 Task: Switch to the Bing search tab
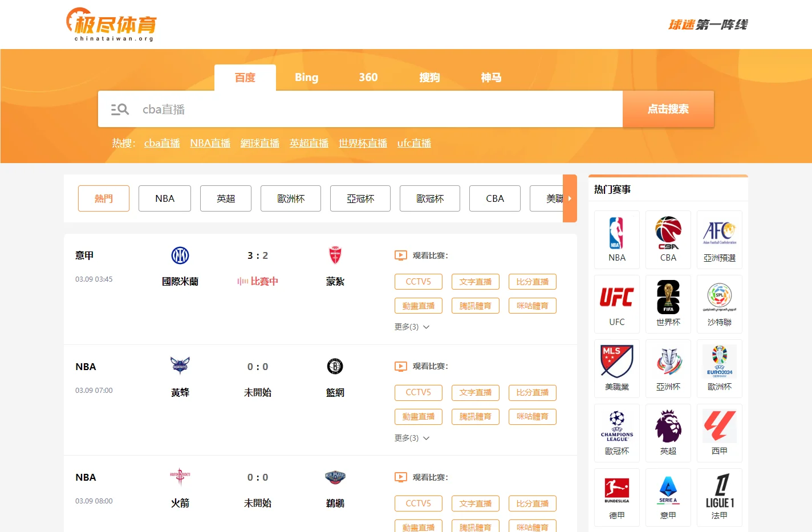click(x=307, y=78)
